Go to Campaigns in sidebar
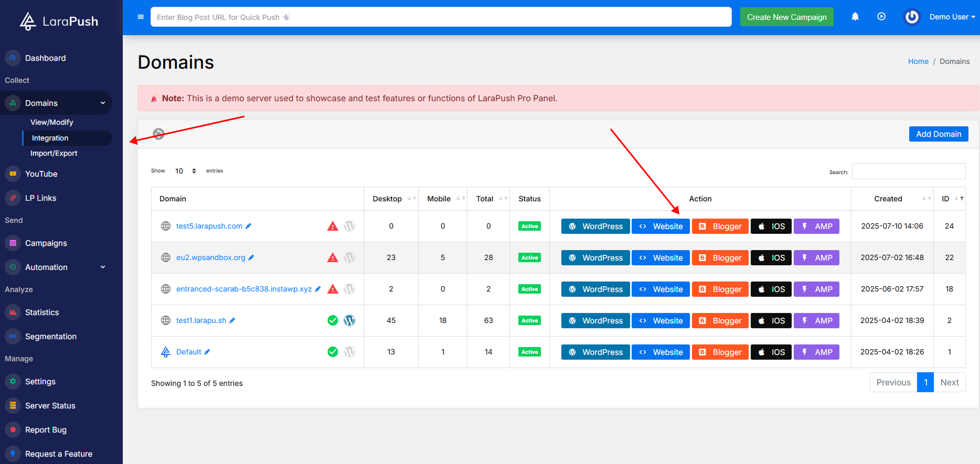 click(x=46, y=243)
